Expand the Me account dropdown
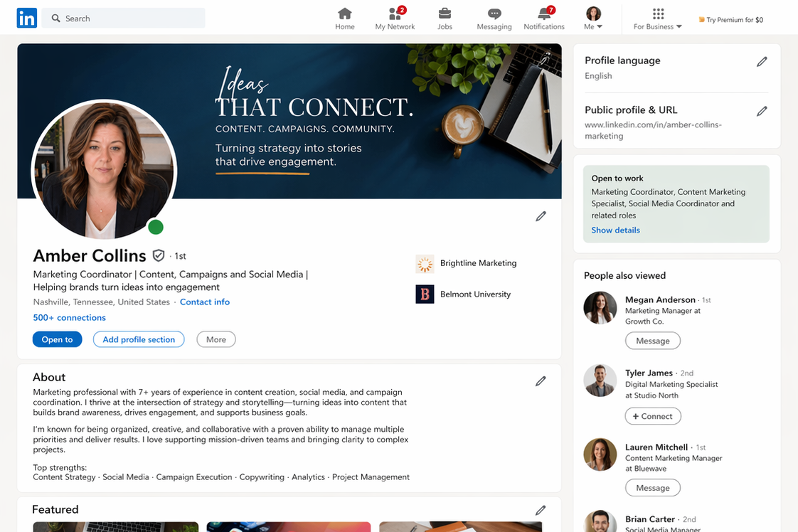The height and width of the screenshot is (532, 798). tap(593, 18)
